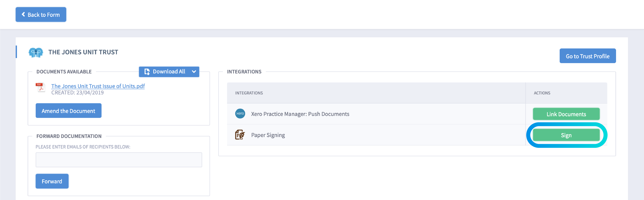Expand the Download All dropdown arrow
Screen dimensions: 644x200
(x=194, y=72)
